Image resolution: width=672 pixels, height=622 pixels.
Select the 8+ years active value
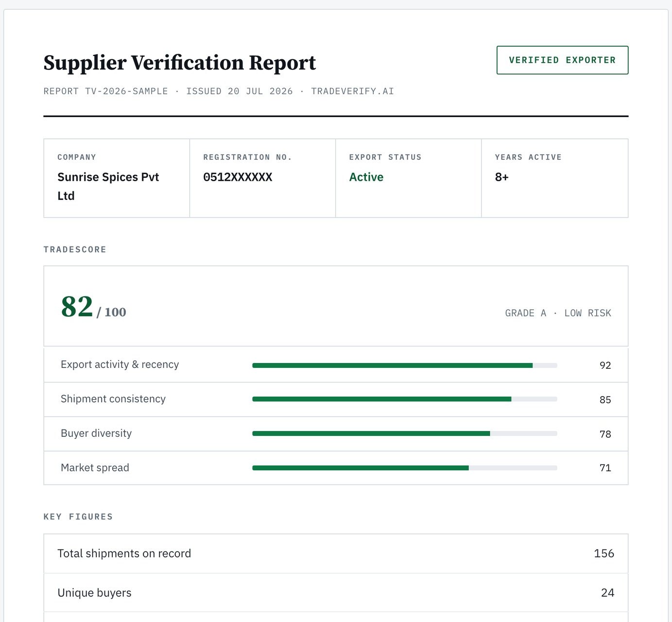click(502, 177)
